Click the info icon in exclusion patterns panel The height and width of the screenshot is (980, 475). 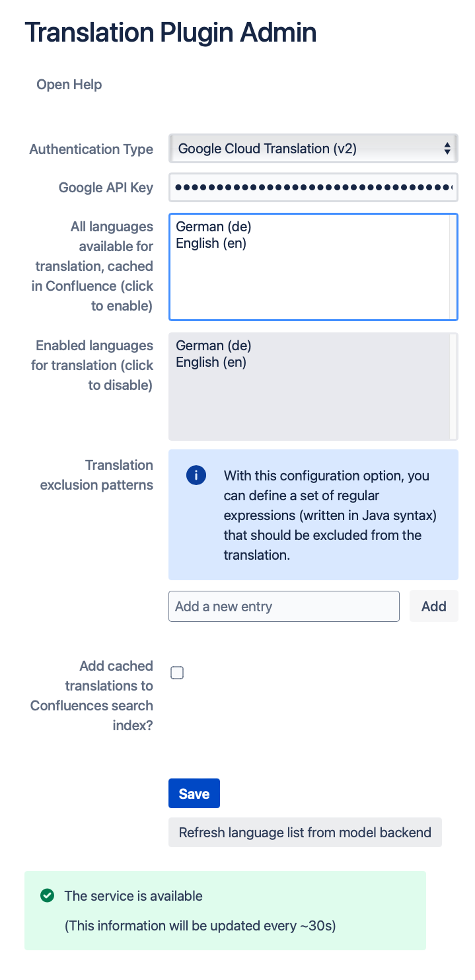coord(196,475)
